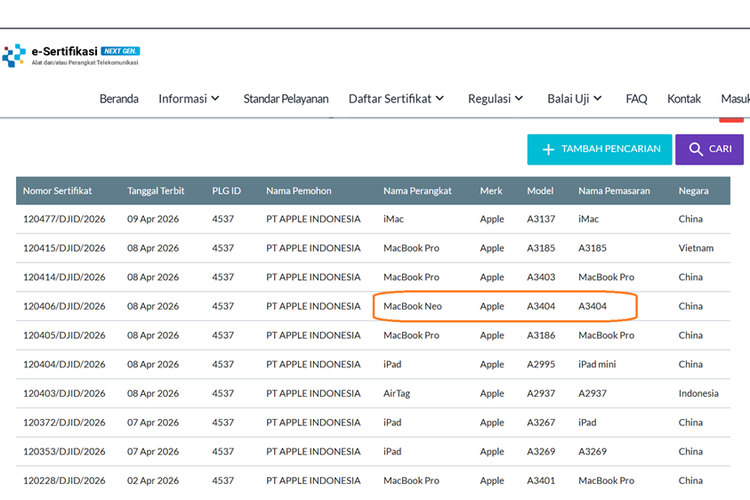Click the Masuk login link
This screenshot has width=750, height=500.
(734, 99)
